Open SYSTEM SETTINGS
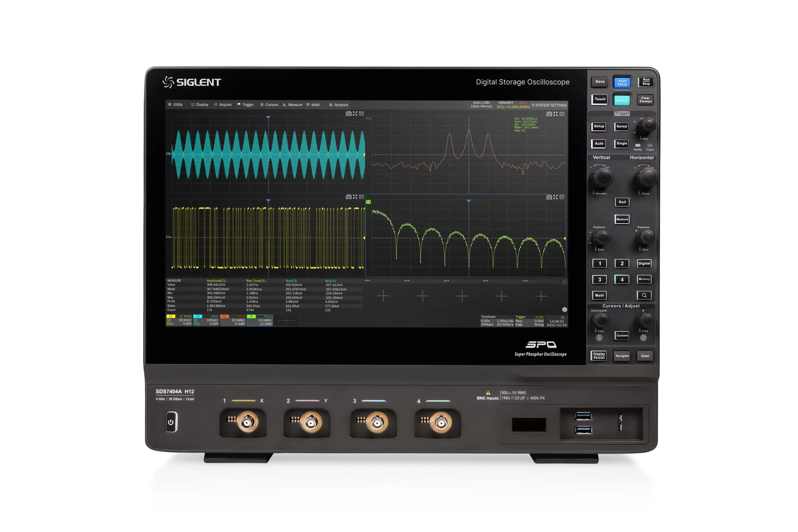The image size is (798, 532). [x=550, y=105]
